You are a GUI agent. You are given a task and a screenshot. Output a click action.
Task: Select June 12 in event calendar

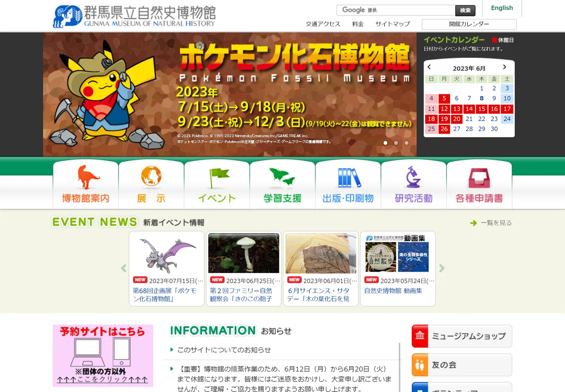[444, 109]
